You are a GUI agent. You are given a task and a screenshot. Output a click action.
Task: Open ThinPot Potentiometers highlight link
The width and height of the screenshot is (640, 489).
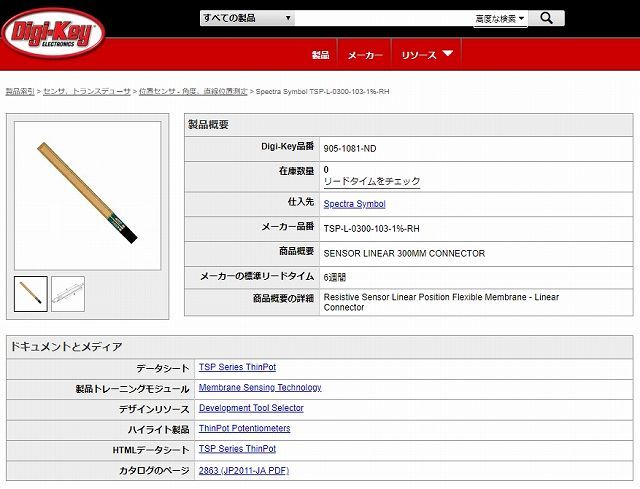[244, 428]
